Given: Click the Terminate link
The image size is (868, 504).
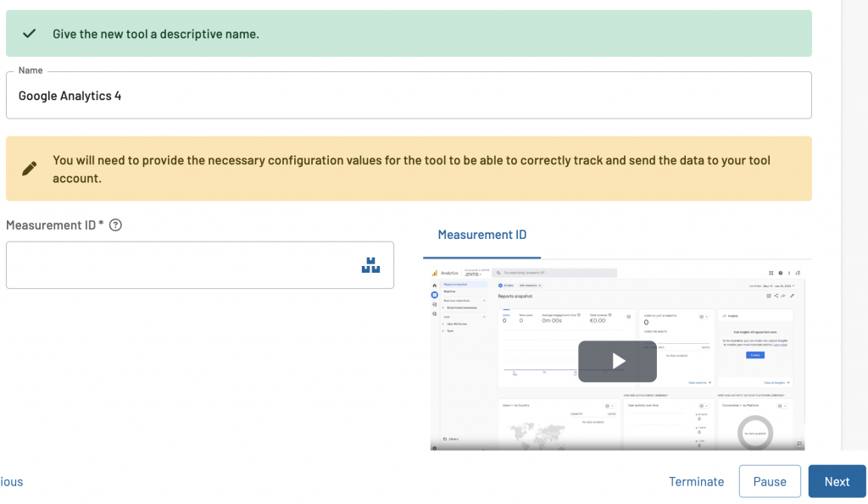Looking at the screenshot, I should [x=696, y=481].
